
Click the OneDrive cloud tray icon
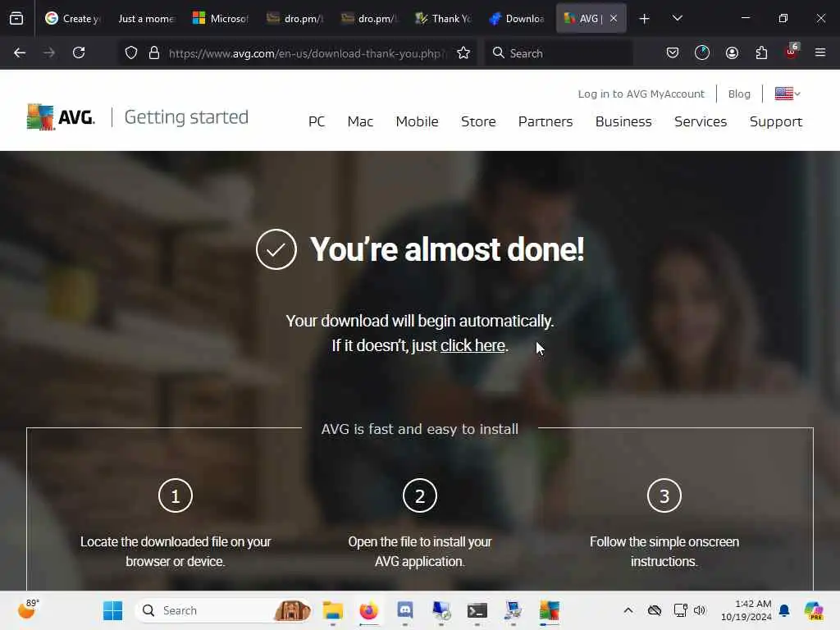click(654, 610)
